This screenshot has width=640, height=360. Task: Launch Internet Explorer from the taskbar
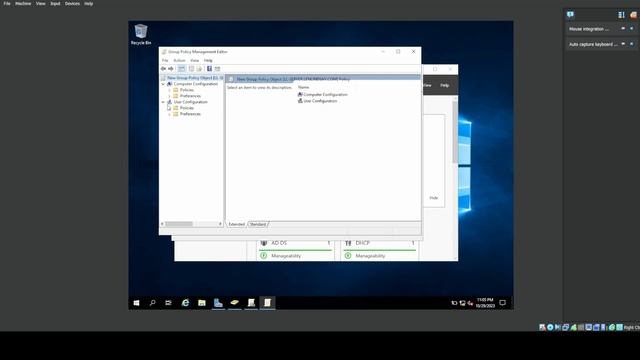point(185,303)
